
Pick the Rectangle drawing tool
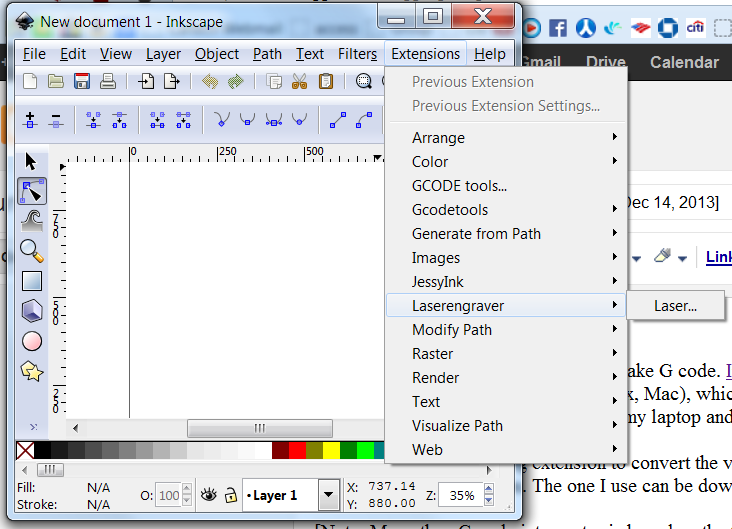coord(31,281)
